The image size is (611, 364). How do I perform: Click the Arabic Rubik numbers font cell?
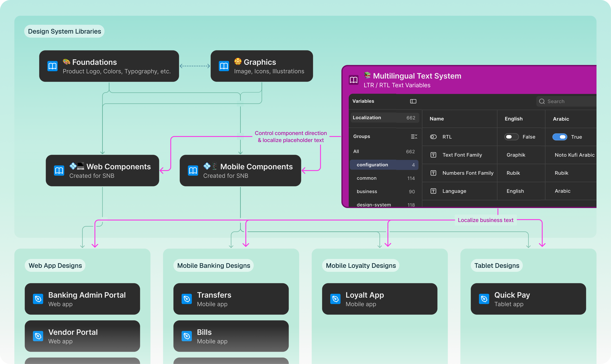tap(571, 173)
